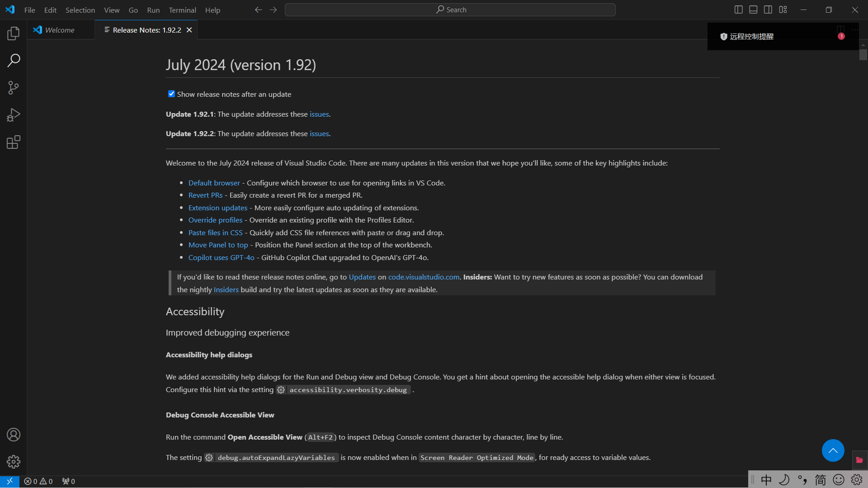Open the Run and Debug view
Screen dimensions: 868x488
14,115
